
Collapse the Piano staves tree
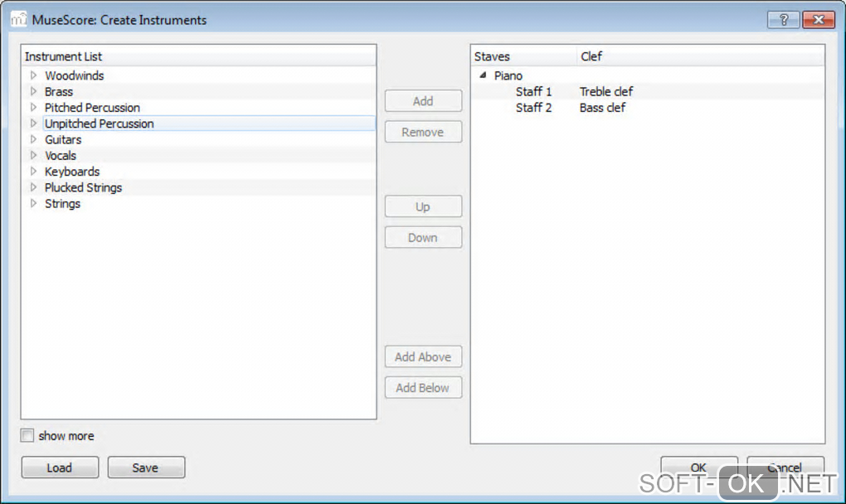pyautogui.click(x=483, y=75)
